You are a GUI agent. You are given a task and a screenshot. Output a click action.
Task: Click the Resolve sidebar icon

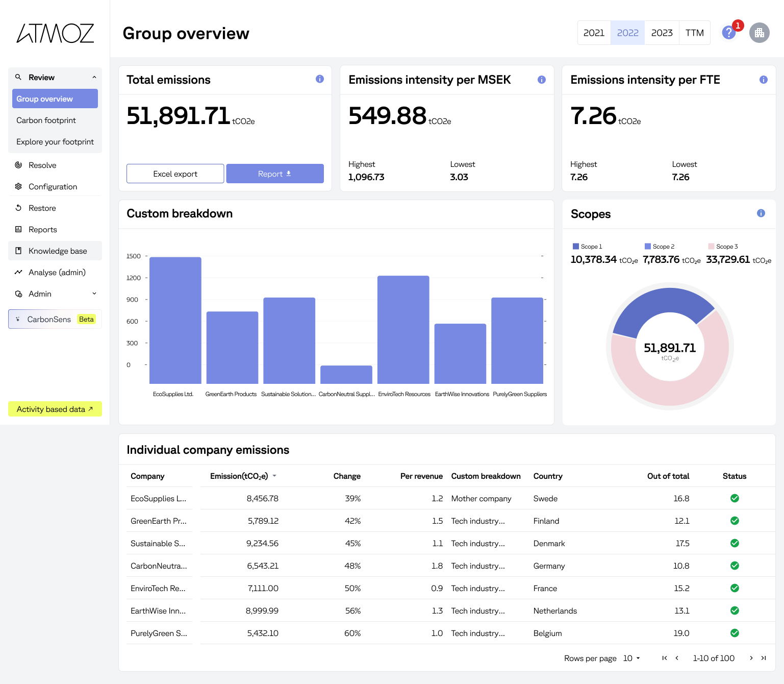[x=18, y=165]
